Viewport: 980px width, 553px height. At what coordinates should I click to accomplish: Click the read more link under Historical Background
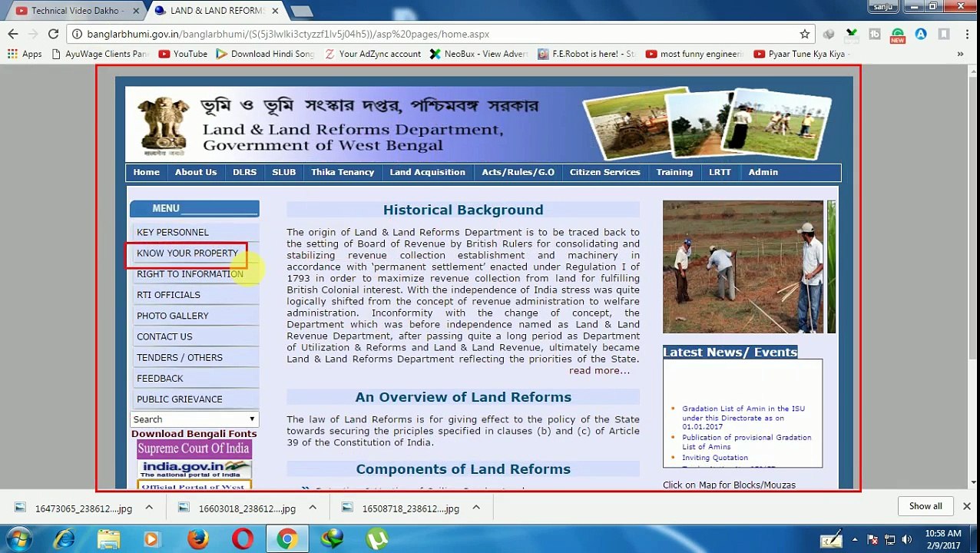pyautogui.click(x=599, y=371)
